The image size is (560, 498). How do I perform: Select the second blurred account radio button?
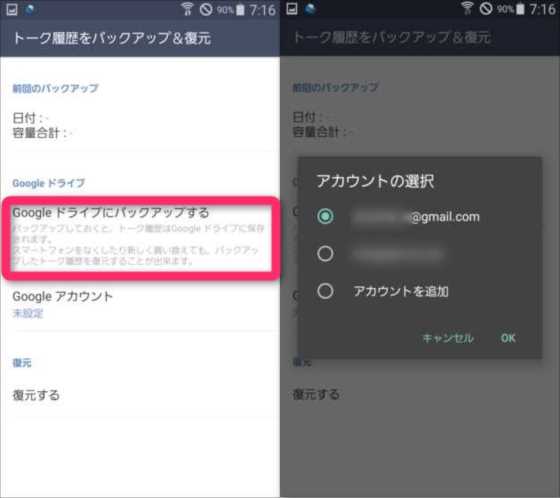tap(325, 254)
